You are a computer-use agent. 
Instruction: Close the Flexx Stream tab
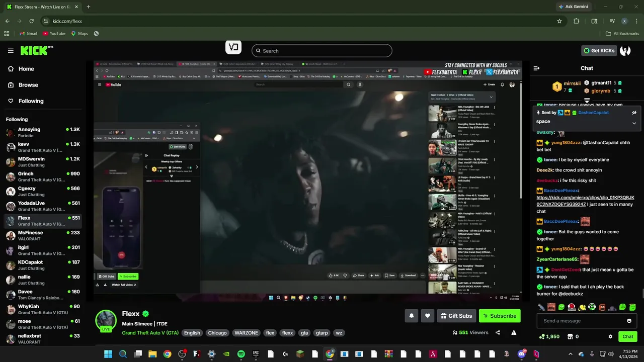(x=77, y=7)
